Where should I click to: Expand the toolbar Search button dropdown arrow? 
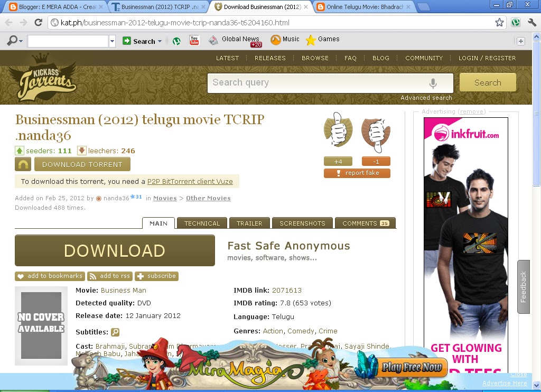point(160,41)
